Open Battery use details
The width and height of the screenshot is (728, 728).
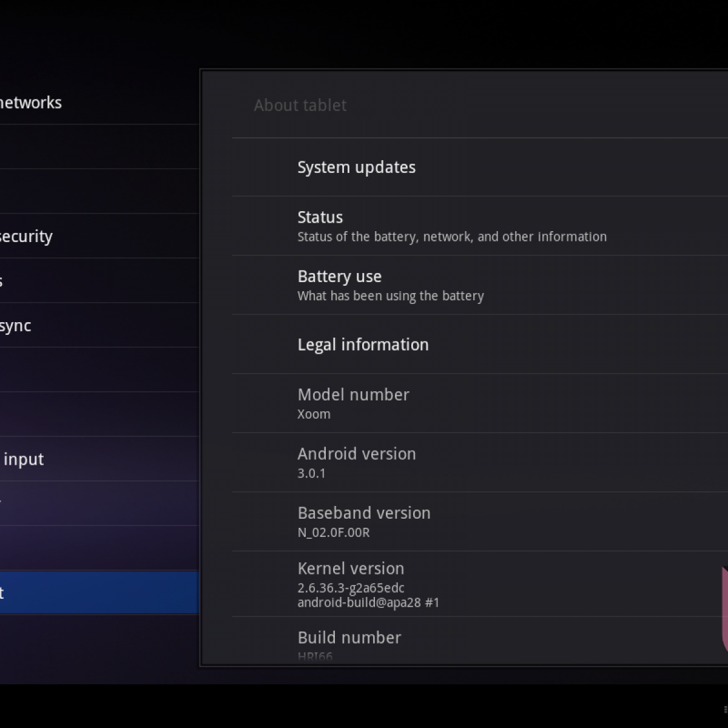click(391, 285)
